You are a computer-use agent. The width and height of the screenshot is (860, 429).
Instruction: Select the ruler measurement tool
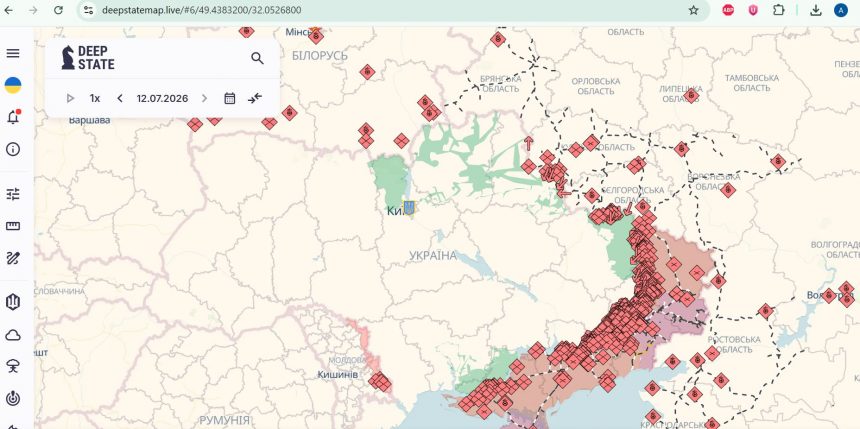click(x=13, y=225)
